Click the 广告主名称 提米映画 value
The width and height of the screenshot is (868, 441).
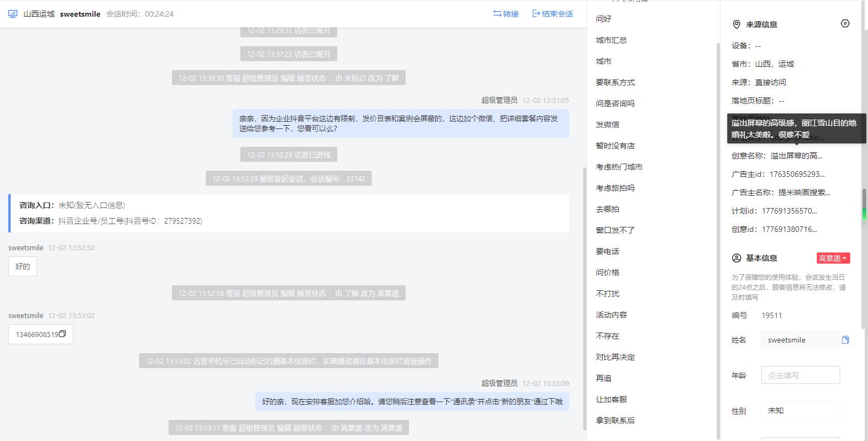pyautogui.click(x=804, y=192)
